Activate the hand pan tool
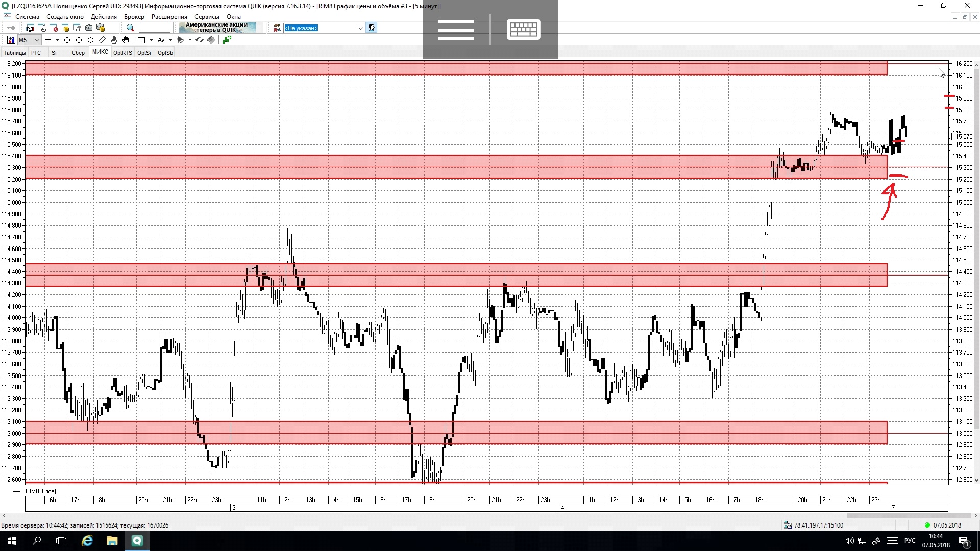The image size is (980, 551). 126,40
